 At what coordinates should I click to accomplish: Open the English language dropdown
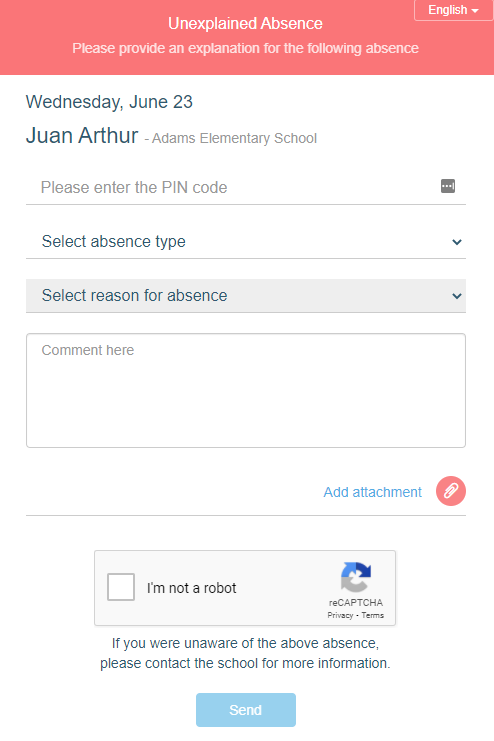tap(453, 10)
